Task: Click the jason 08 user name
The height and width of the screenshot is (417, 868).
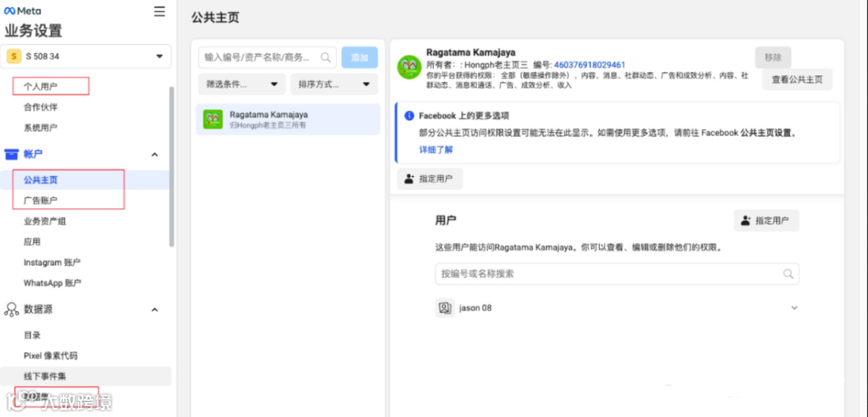Action: click(x=476, y=308)
